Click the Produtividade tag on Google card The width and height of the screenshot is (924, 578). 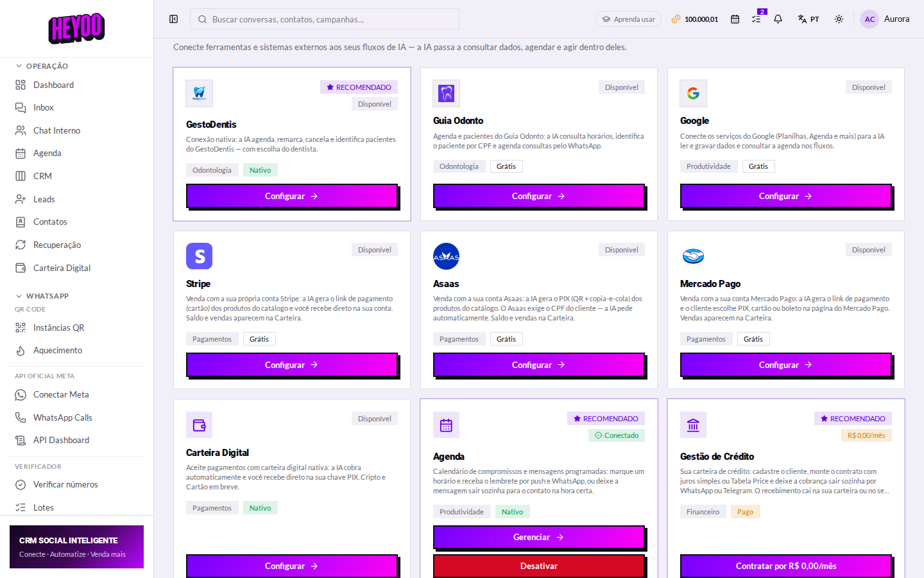click(x=708, y=166)
